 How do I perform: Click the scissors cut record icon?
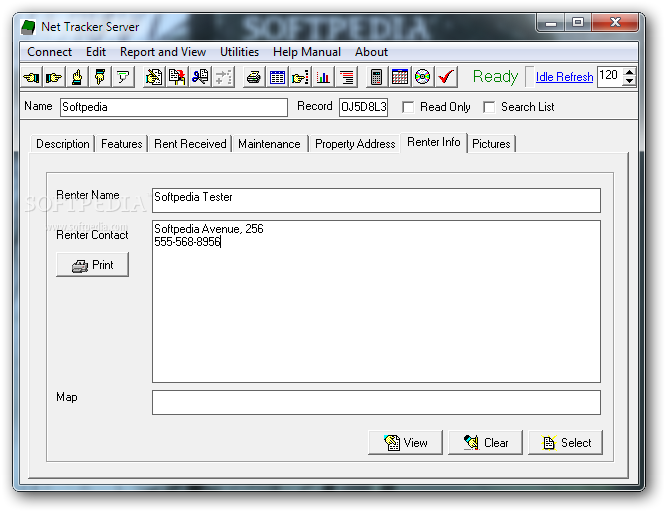click(x=200, y=77)
